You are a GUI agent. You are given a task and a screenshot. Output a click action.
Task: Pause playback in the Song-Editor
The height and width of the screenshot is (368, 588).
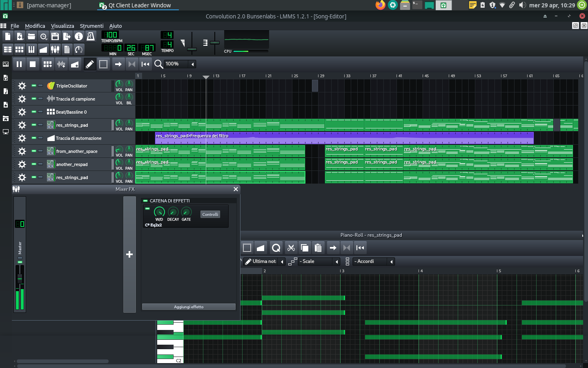(x=19, y=64)
